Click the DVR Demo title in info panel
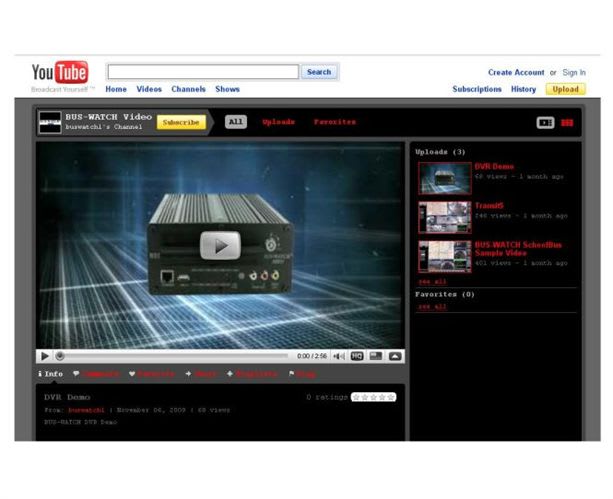The width and height of the screenshot is (613, 499). (x=67, y=397)
